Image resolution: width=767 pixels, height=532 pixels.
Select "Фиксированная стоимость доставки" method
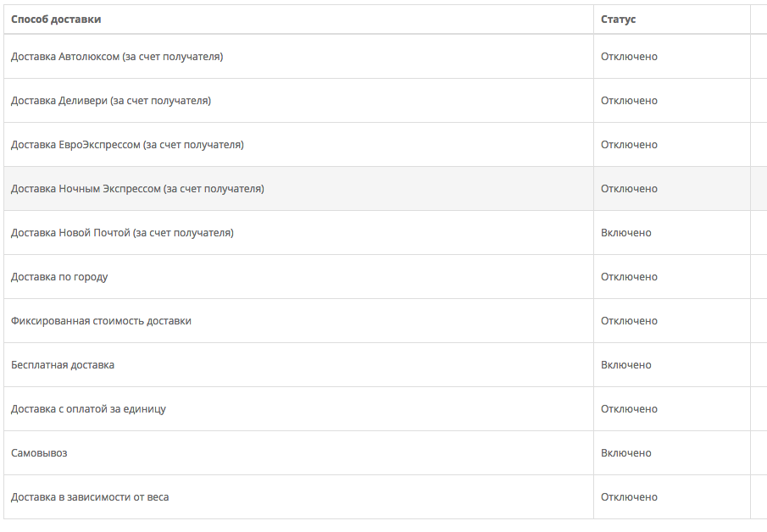(x=101, y=321)
